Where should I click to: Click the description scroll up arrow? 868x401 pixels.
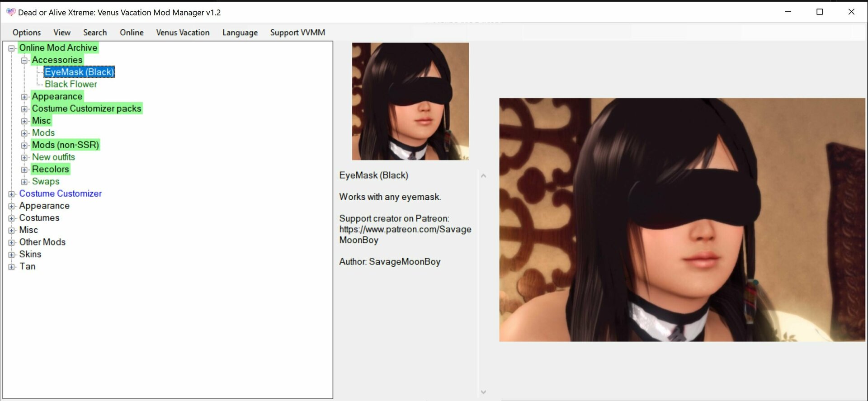pyautogui.click(x=483, y=176)
